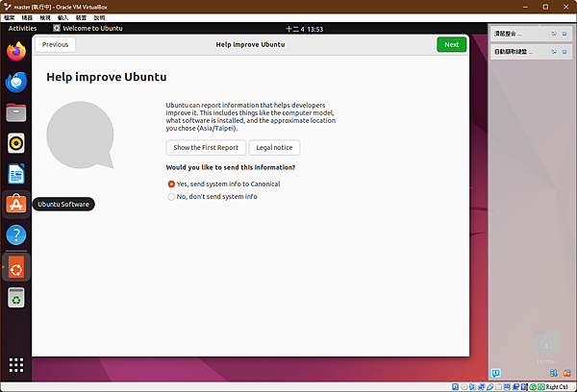Open the Trash icon in dock

(16, 298)
